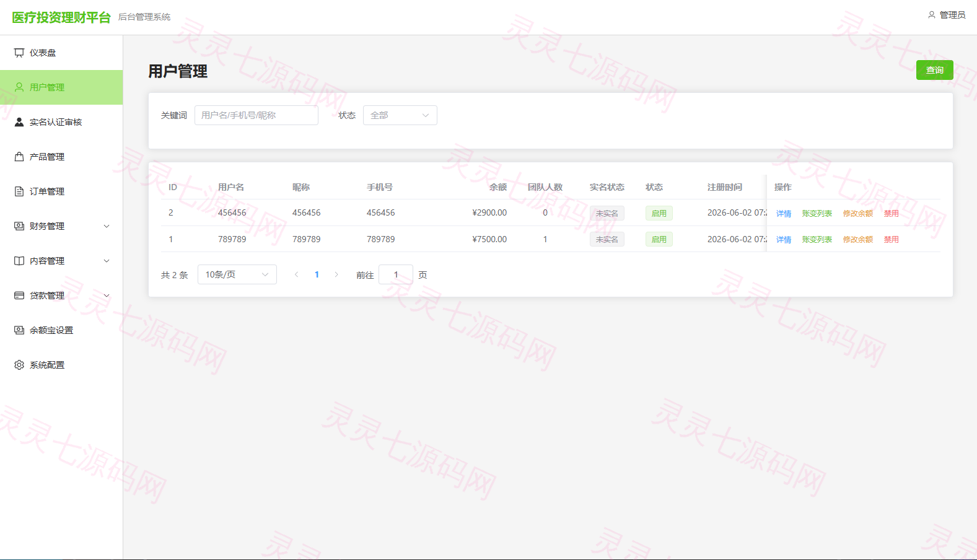
Task: Click the 未实名 tag for user 456456
Action: [x=607, y=213]
